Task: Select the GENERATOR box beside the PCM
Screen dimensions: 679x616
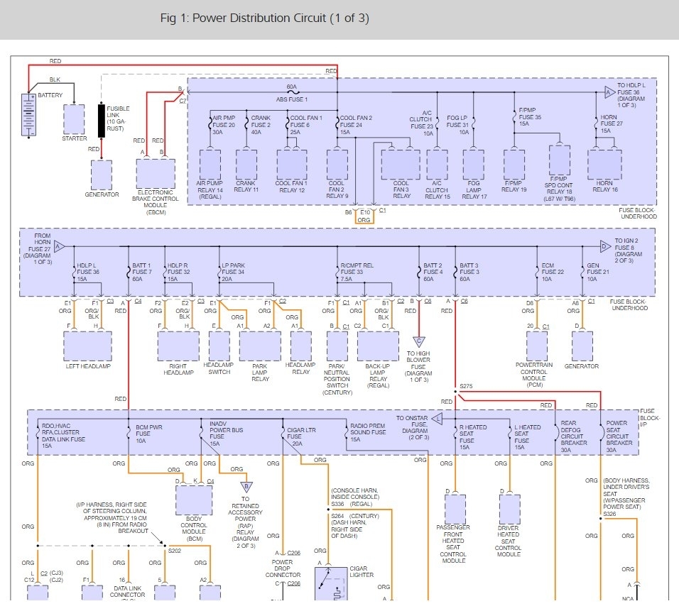Action: tap(582, 346)
